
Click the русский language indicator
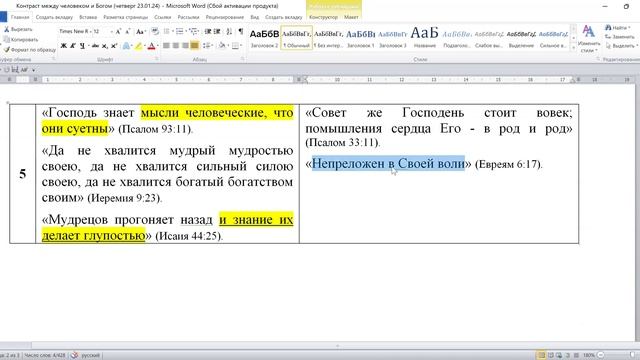click(x=90, y=355)
